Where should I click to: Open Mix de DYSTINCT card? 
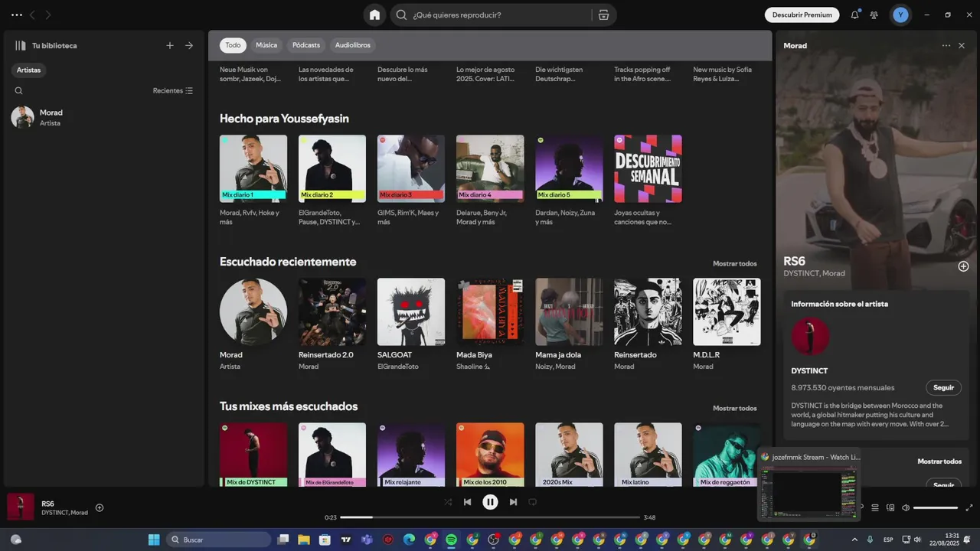[x=253, y=455]
